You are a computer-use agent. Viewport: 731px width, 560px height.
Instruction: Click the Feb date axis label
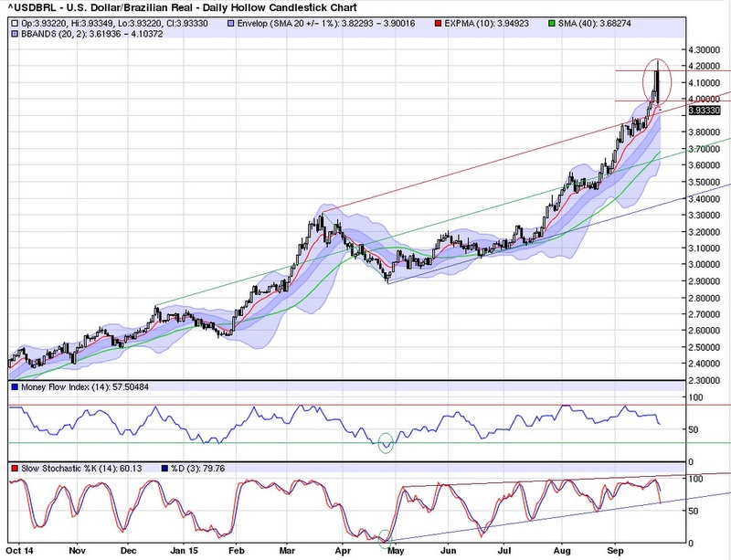[x=236, y=551]
